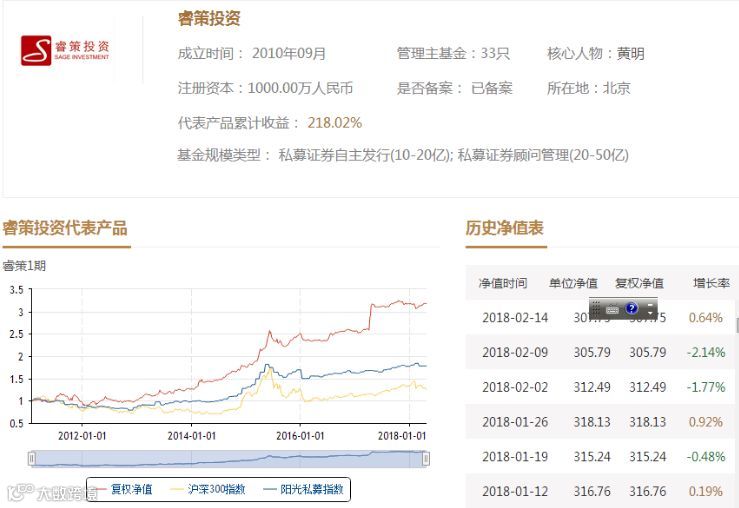Click the history table vertical scrollbar
The height and width of the screenshot is (508, 739).
click(737, 325)
